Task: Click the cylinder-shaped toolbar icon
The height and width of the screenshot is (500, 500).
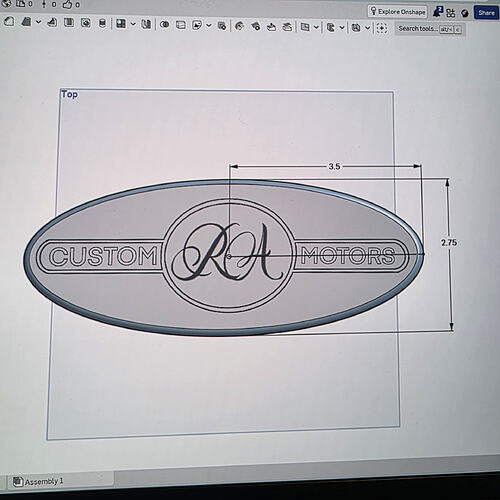Action: [103, 23]
